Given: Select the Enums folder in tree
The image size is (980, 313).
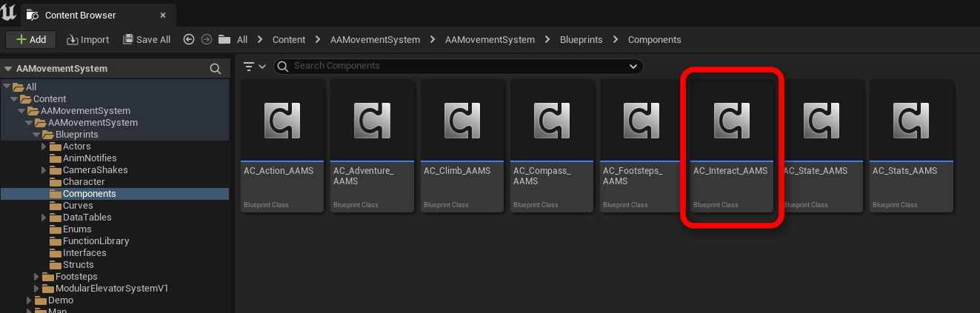Looking at the screenshot, I should [x=77, y=229].
